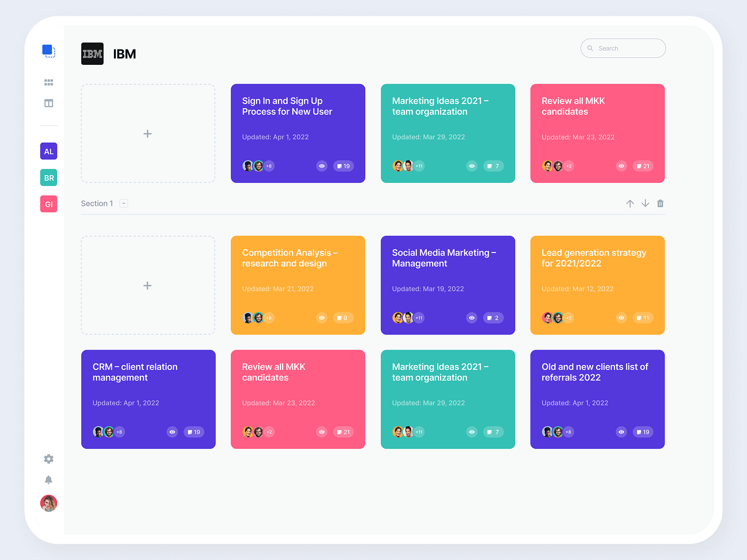View 21 comments on Review all MKK candidates
747x560 pixels.
pyautogui.click(x=643, y=166)
